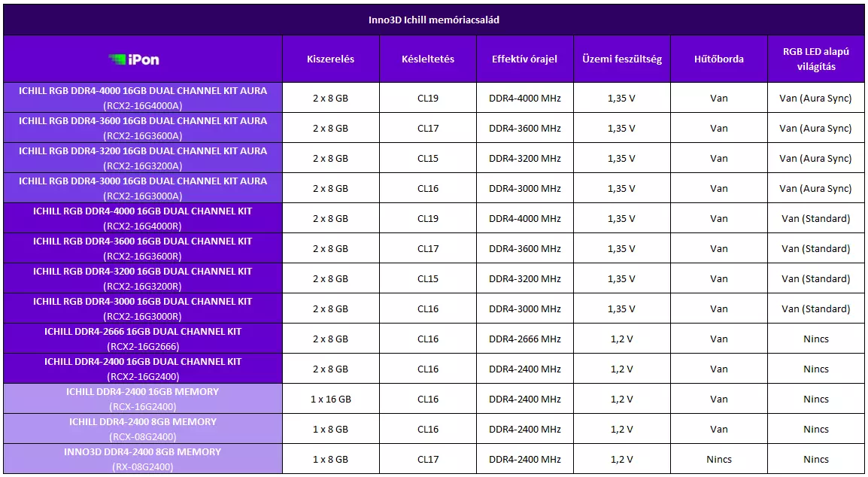Select the Inno3D Ichill memóriacsalád title
The width and height of the screenshot is (868, 477).
coord(434,20)
